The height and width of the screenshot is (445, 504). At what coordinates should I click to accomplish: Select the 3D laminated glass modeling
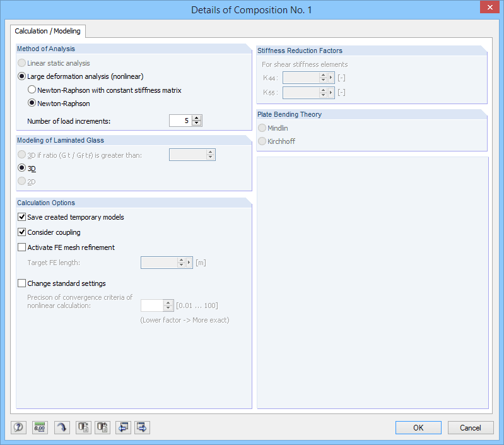[26, 168]
